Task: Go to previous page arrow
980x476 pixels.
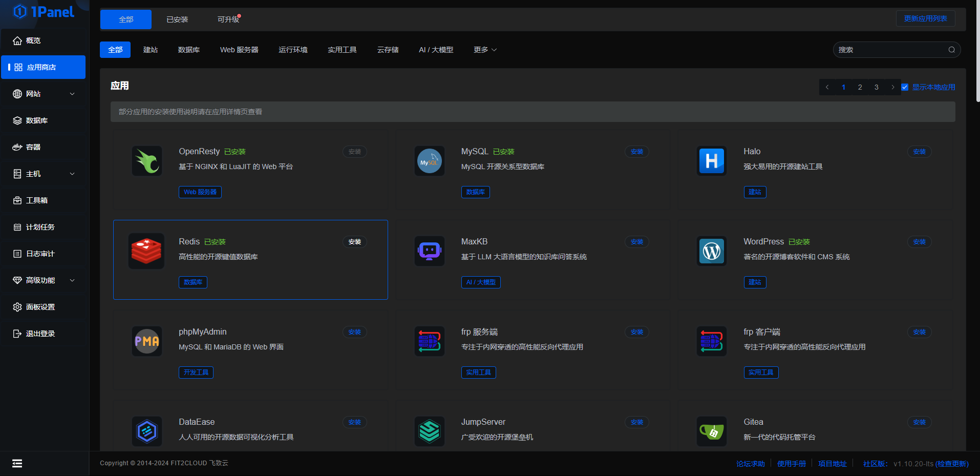Action: [x=827, y=87]
